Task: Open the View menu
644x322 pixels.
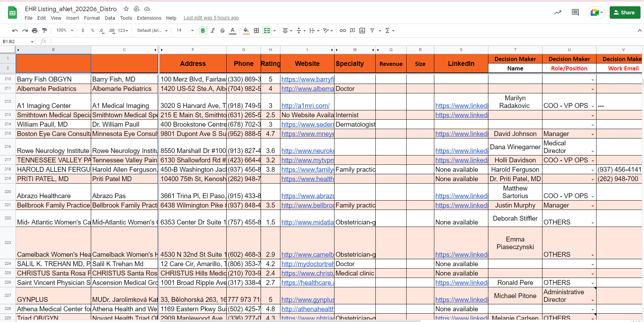Action: point(56,18)
